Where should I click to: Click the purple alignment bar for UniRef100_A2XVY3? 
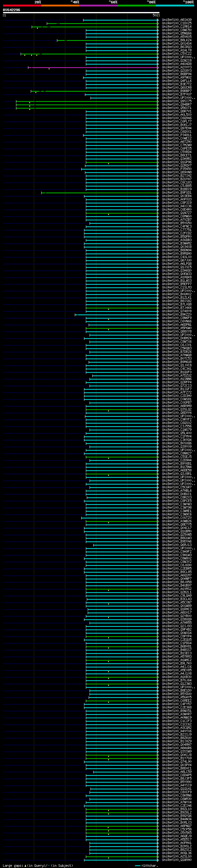pos(93,67)
